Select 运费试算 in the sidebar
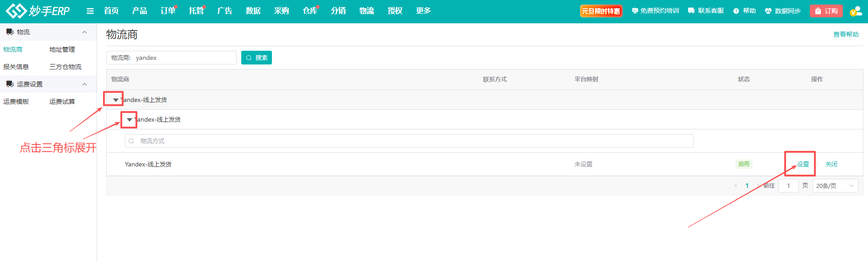This screenshot has height=262, width=868. click(62, 102)
